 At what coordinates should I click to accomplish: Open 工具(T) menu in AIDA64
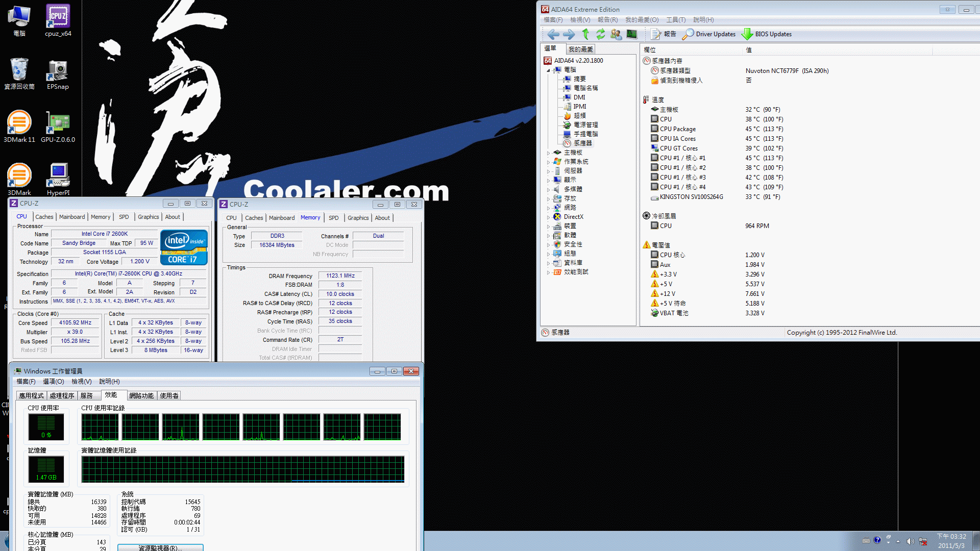point(676,20)
